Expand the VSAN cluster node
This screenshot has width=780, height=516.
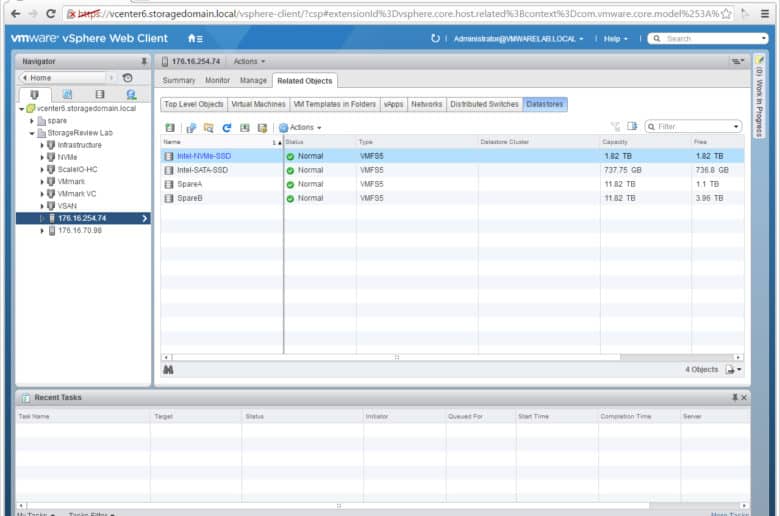42,206
